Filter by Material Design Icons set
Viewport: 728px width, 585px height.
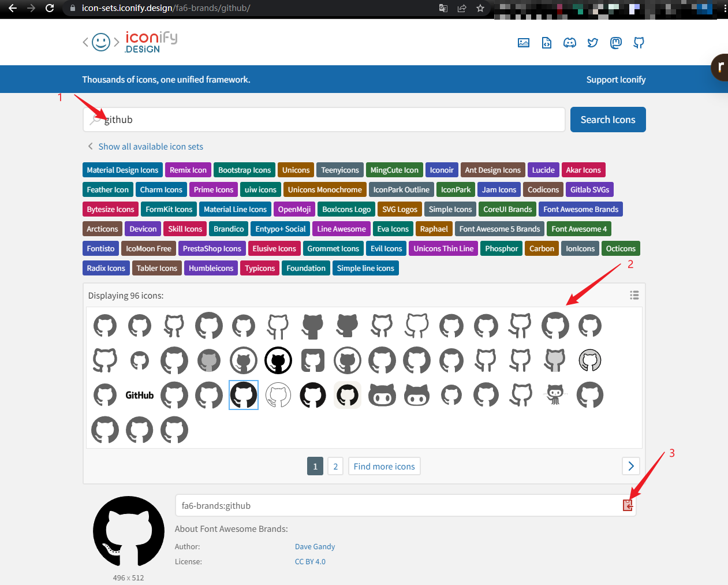coord(122,170)
